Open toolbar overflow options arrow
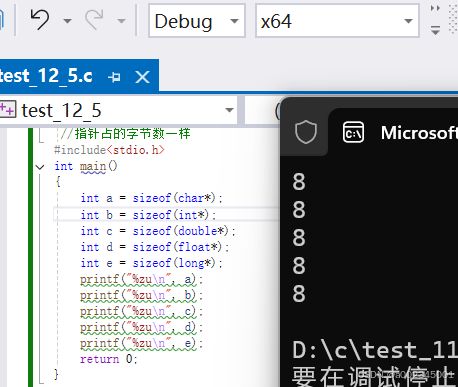This screenshot has height=387, width=458. [435, 30]
